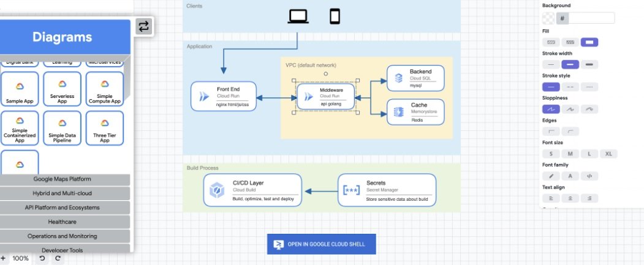The image size is (644, 265).
Task: Select the laptop client icon
Action: click(x=298, y=17)
